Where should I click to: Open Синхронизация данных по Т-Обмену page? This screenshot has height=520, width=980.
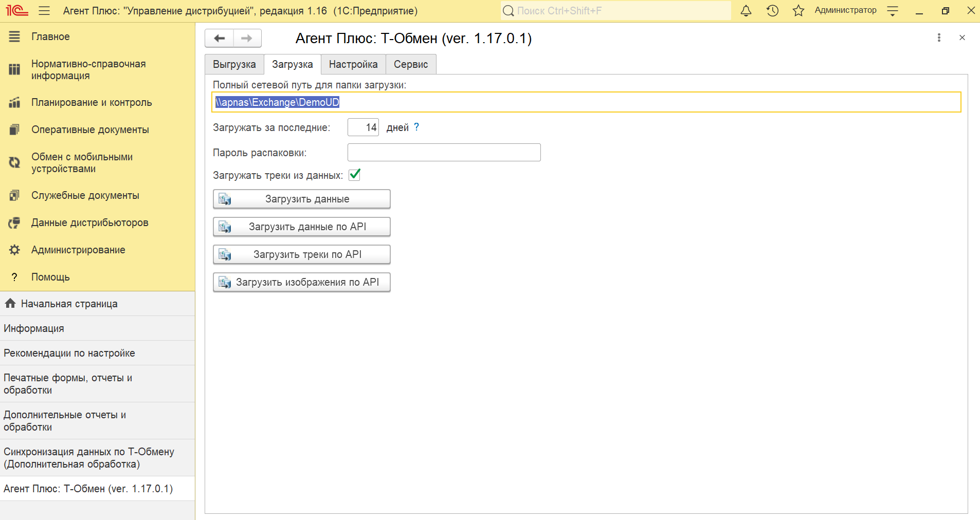pos(97,458)
